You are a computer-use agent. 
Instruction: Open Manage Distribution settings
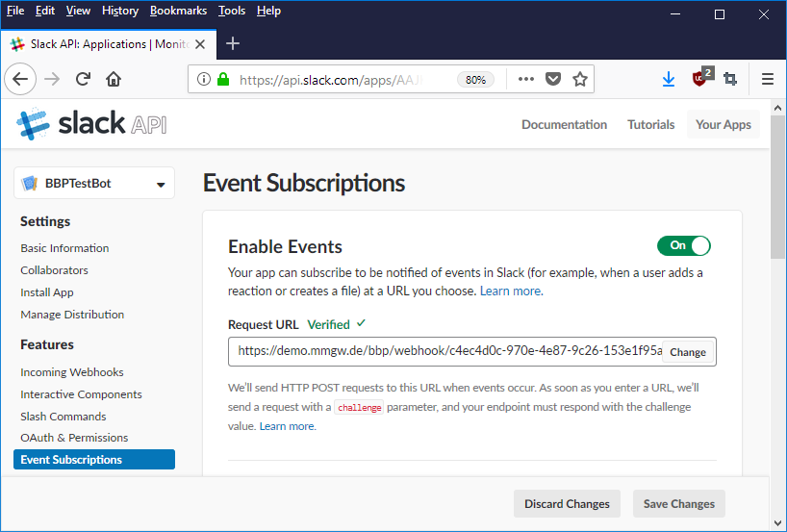(72, 315)
